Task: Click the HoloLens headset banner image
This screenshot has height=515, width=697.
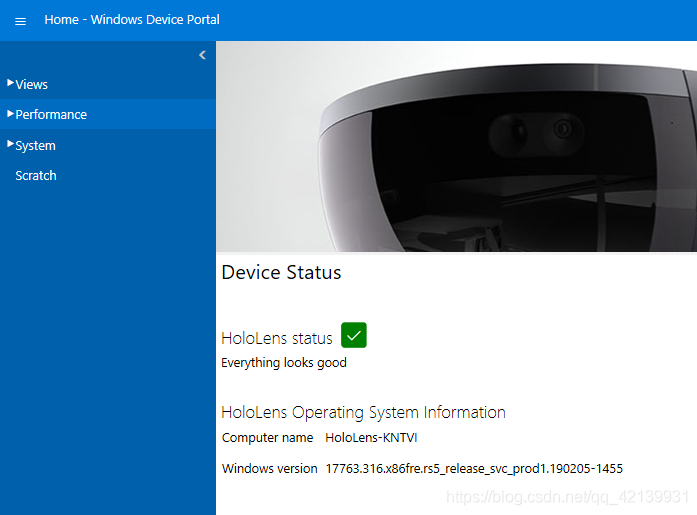Action: [x=457, y=147]
